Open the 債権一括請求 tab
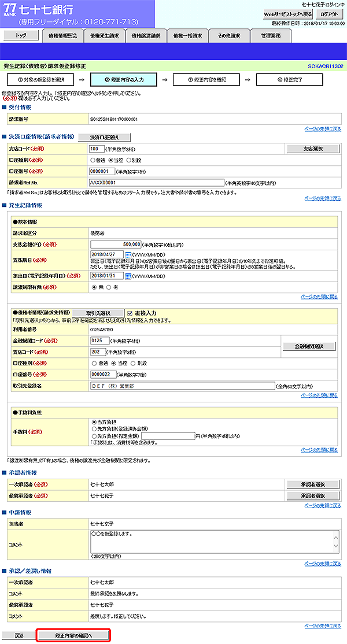 187,36
